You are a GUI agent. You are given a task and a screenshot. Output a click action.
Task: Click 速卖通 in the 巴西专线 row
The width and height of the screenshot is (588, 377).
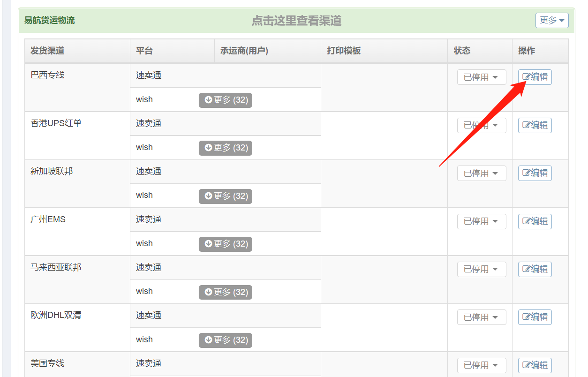pyautogui.click(x=149, y=75)
